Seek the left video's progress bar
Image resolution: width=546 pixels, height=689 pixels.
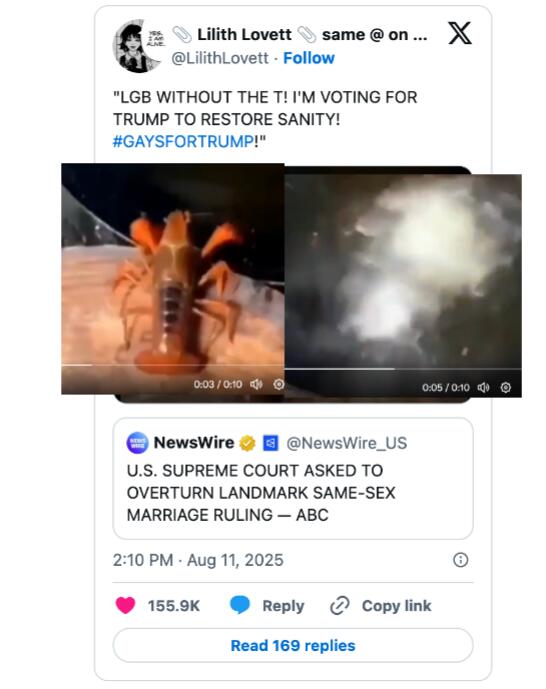click(x=173, y=365)
